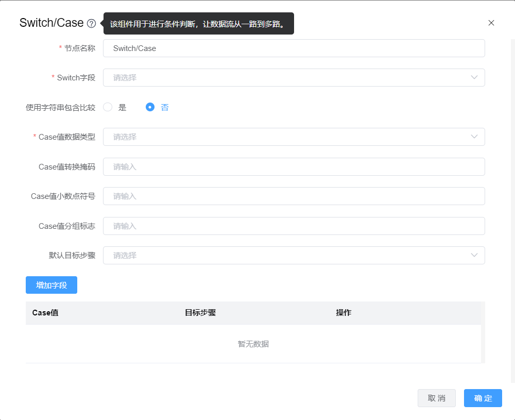515x420 pixels.
Task: Click the 节点名称 input field
Action: pyautogui.click(x=294, y=48)
